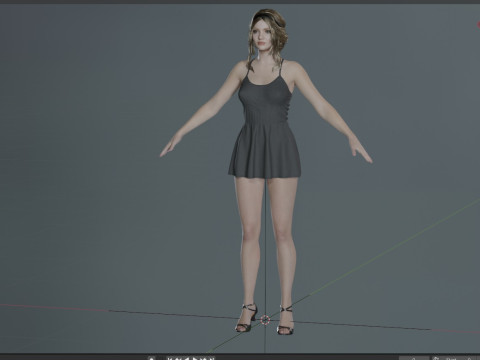Start forward animation playback
Viewport: 480px width, 360px height.
click(x=195, y=359)
